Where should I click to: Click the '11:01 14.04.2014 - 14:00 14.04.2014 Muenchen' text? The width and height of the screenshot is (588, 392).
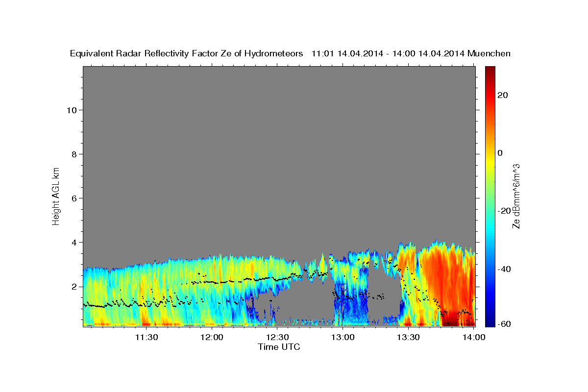tap(411, 54)
